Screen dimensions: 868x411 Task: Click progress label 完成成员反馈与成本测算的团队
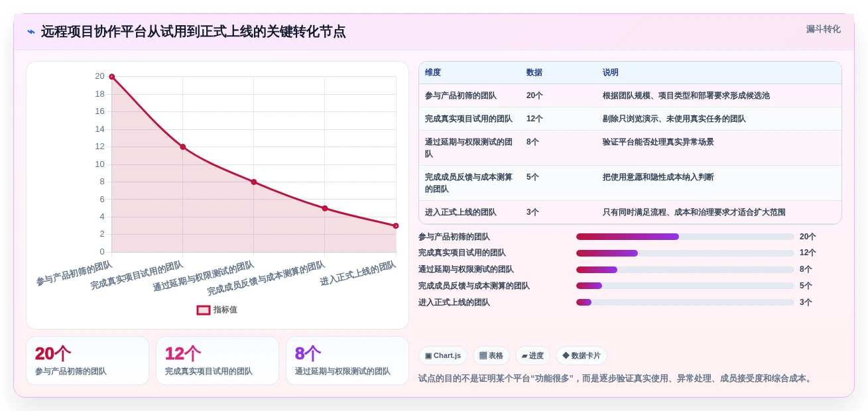point(474,286)
